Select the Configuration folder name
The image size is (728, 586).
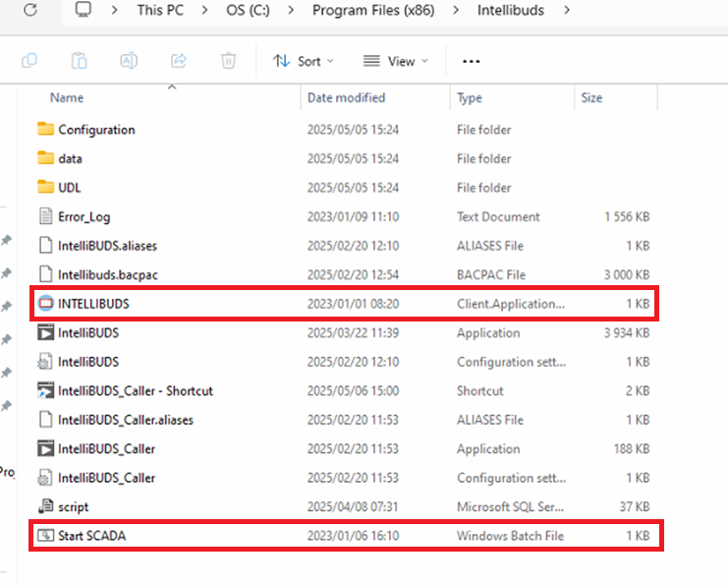(x=96, y=130)
